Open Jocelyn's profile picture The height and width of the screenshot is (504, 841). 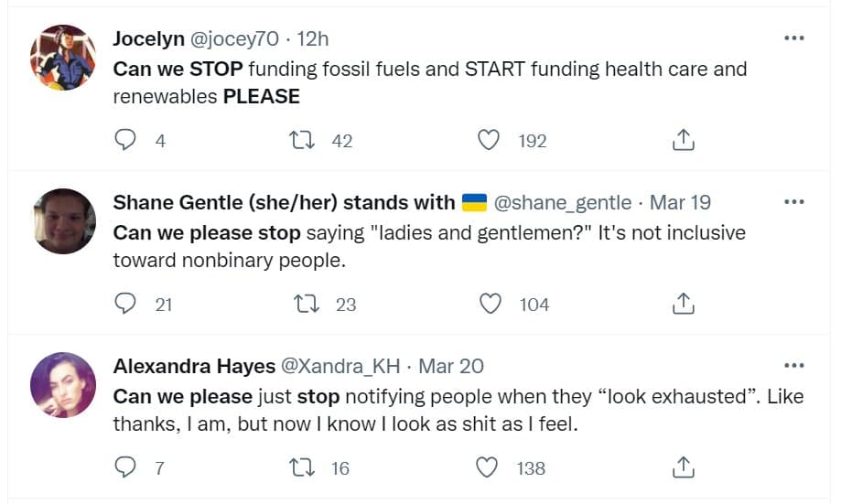click(63, 58)
